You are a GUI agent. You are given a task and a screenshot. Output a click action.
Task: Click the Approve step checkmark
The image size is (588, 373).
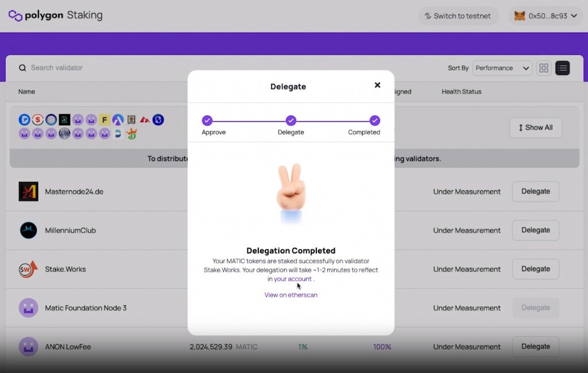207,121
